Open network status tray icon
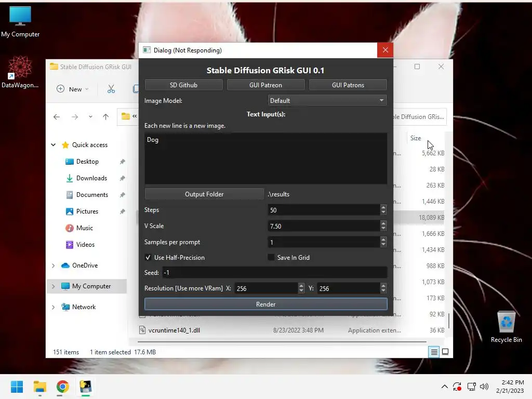 point(471,387)
